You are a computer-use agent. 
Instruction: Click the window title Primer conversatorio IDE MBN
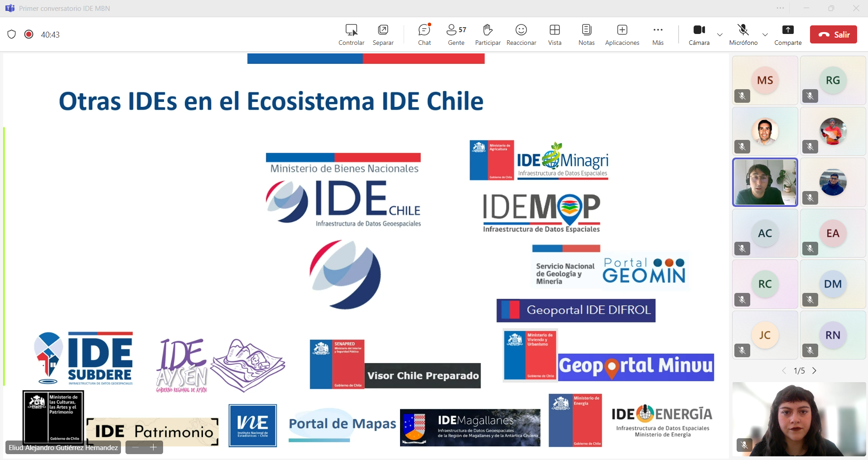tap(64, 8)
